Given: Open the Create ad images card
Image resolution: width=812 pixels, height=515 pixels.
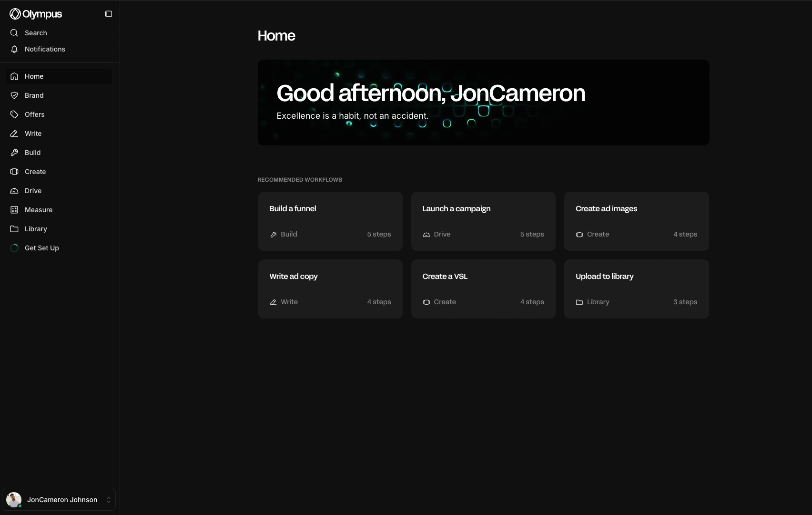Looking at the screenshot, I should coord(636,221).
